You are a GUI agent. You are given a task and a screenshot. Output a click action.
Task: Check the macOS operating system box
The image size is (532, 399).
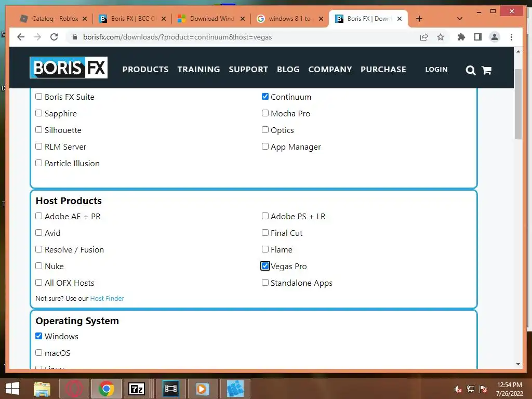(38, 353)
